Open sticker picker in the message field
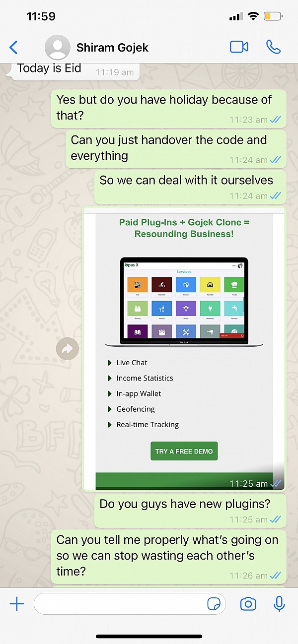This screenshot has width=298, height=644. coord(214,604)
